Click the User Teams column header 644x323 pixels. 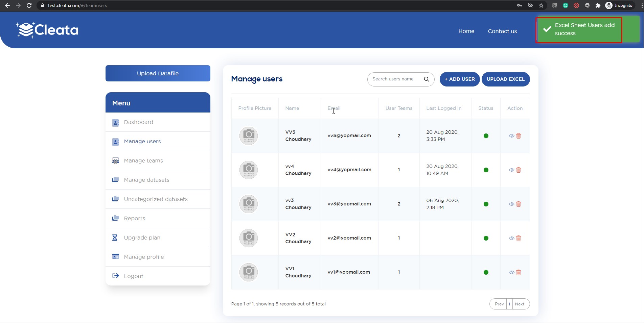[x=399, y=108]
